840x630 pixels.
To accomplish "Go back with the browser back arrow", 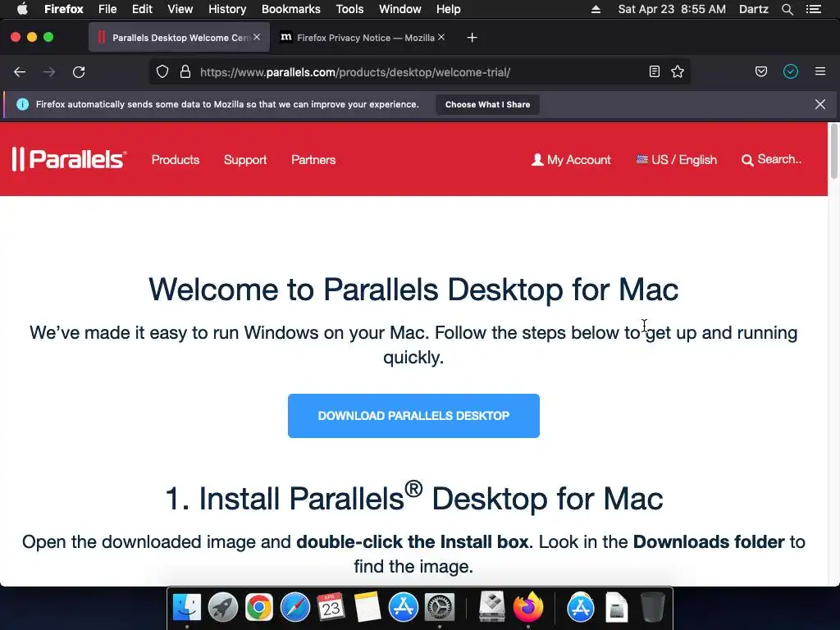I will tap(20, 72).
